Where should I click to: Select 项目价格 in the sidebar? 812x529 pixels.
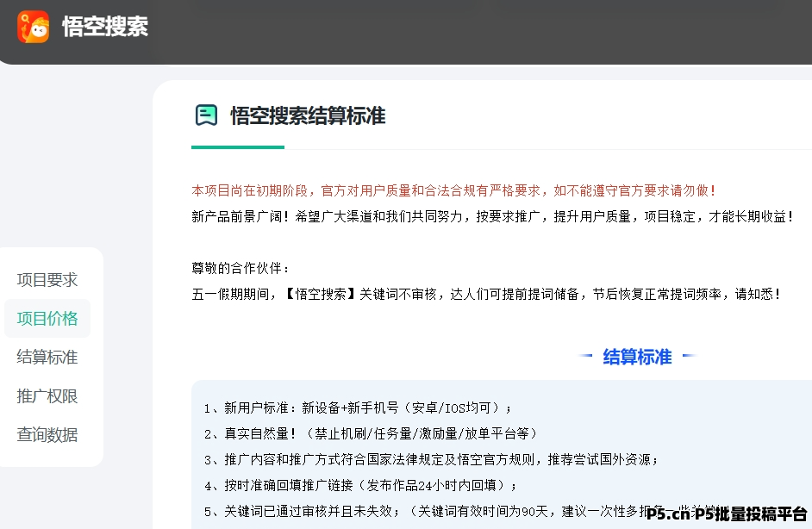click(47, 318)
